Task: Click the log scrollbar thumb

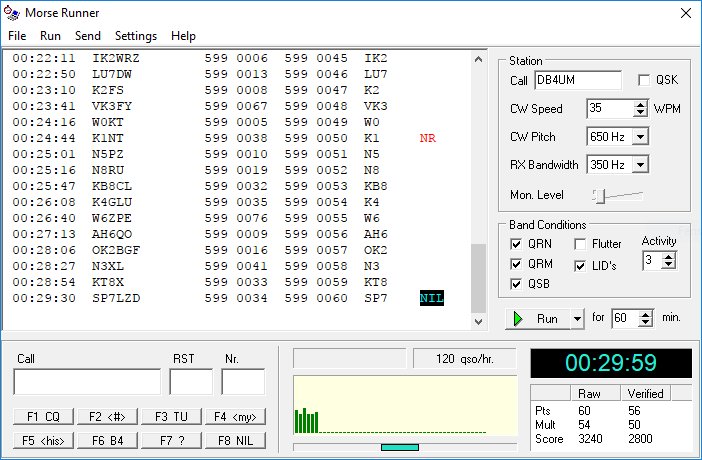Action: pos(479,278)
